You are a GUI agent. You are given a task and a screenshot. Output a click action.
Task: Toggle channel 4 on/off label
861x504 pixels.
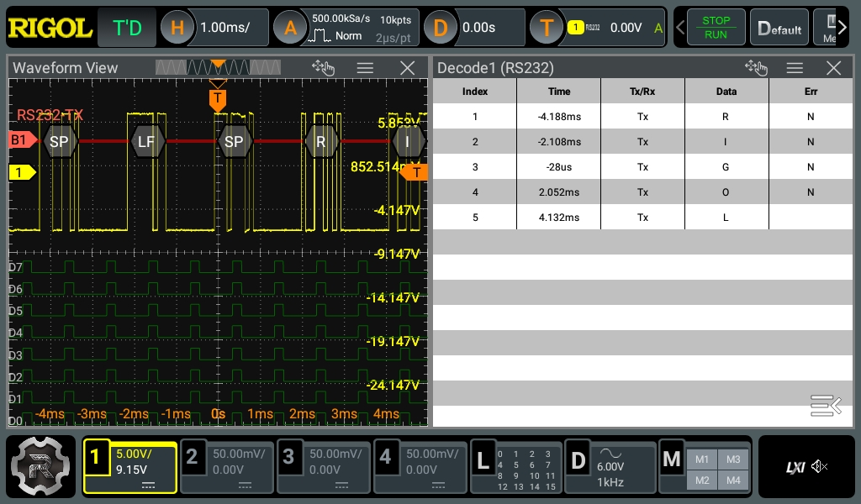385,457
